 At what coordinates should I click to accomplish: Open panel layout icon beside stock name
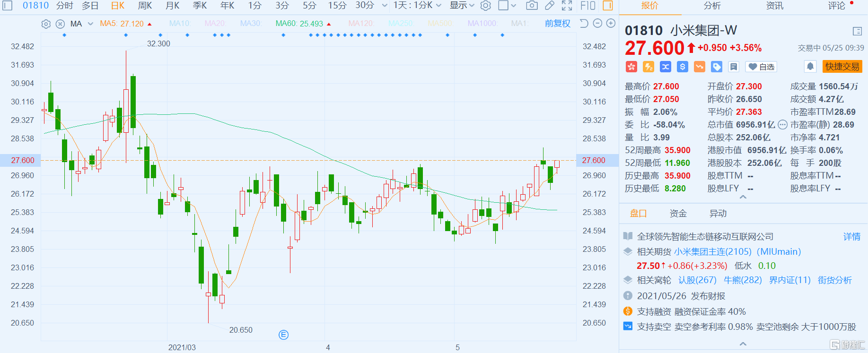pyautogui.click(x=857, y=31)
